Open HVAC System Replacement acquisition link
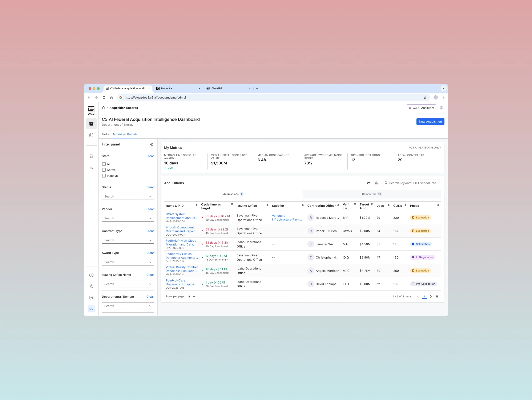Image resolution: width=532 pixels, height=400 pixels. 182,216
